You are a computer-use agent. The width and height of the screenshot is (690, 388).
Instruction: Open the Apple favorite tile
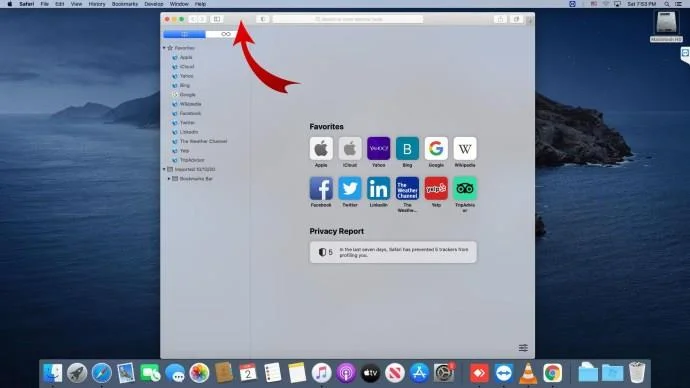point(321,148)
